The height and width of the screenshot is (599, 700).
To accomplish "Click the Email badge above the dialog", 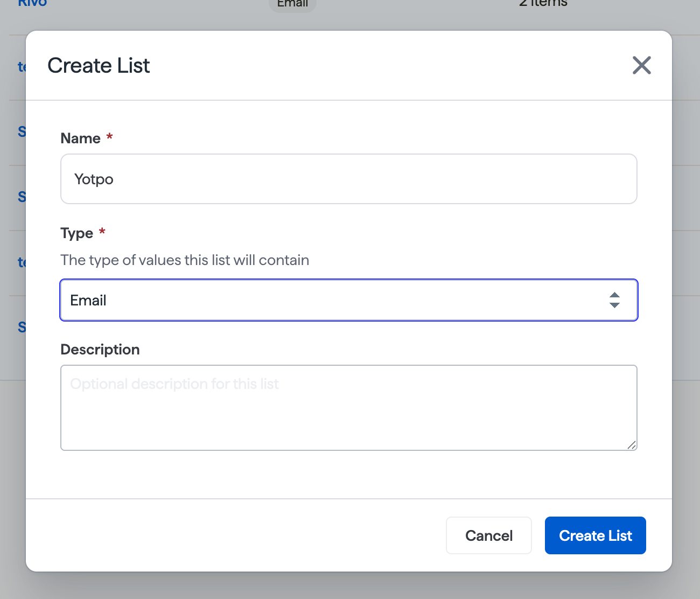I will (x=292, y=4).
